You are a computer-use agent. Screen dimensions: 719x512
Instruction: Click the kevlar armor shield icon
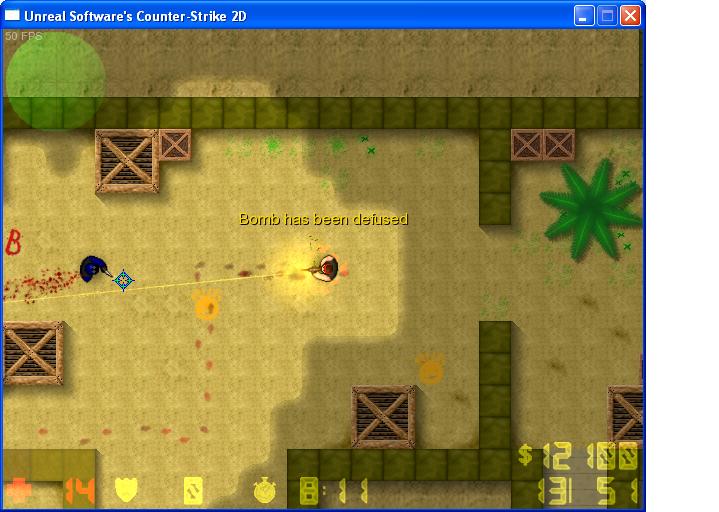tap(126, 490)
